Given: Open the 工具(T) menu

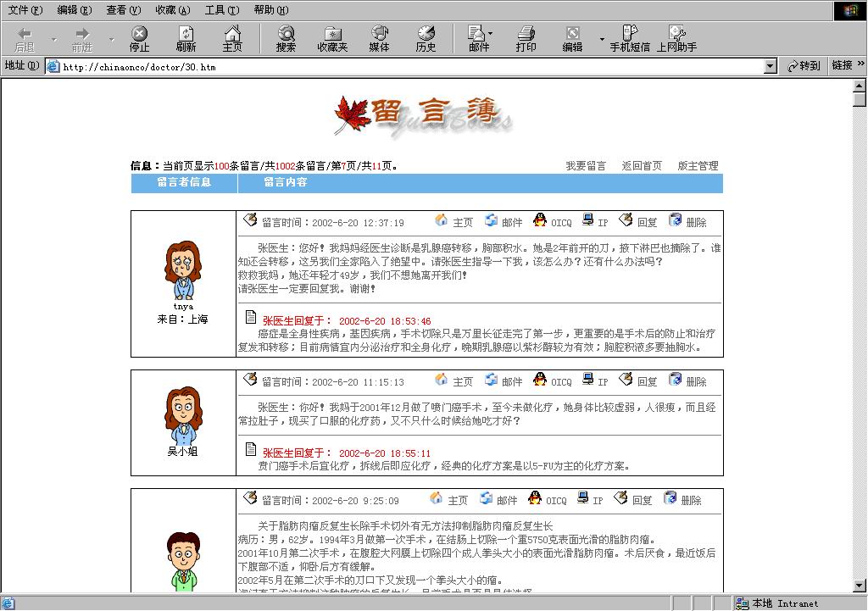Looking at the screenshot, I should [x=222, y=10].
